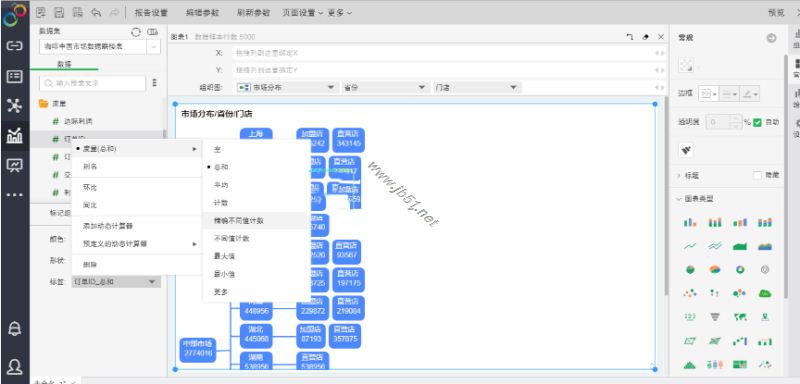Open the presentation screen icon in left sidebar
Screen dimensions: 800x384
coord(14,165)
